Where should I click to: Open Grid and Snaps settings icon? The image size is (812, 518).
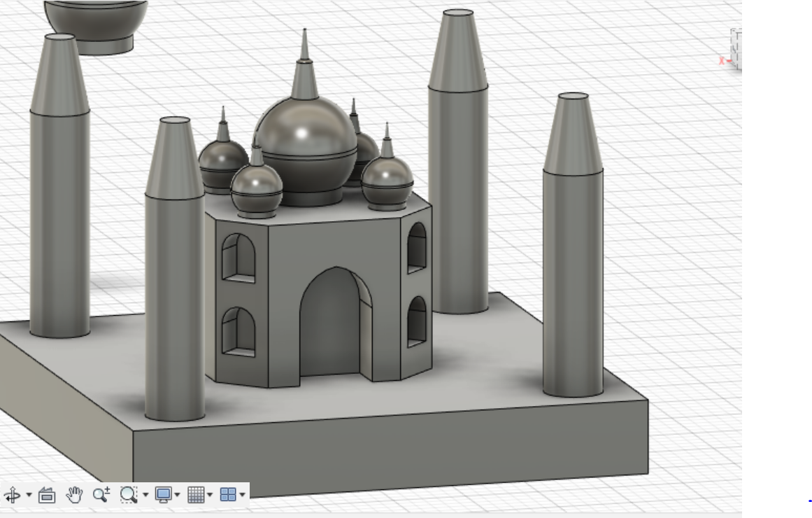tap(196, 495)
